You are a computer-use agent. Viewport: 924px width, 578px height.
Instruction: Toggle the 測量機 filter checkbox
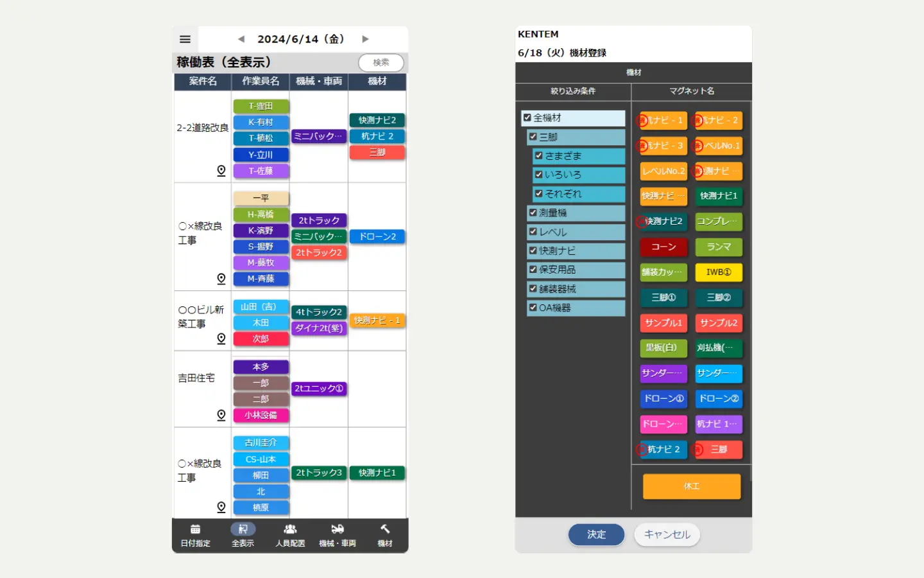[533, 213]
